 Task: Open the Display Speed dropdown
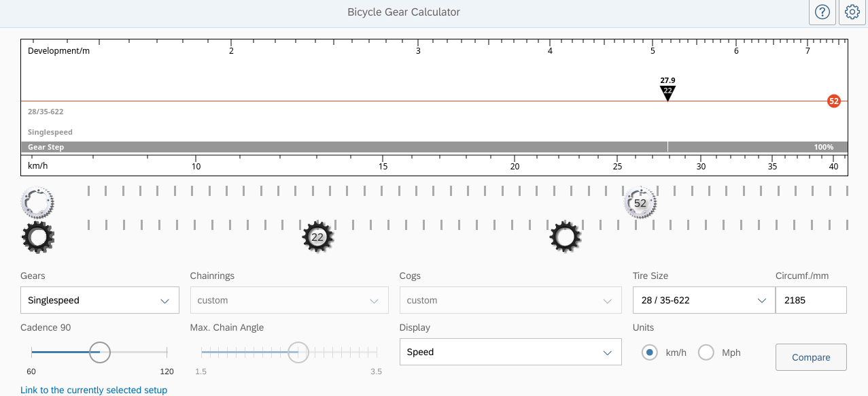510,352
